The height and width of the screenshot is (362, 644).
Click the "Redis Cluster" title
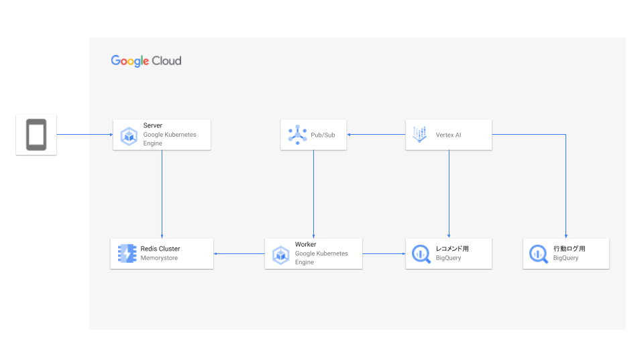point(160,249)
